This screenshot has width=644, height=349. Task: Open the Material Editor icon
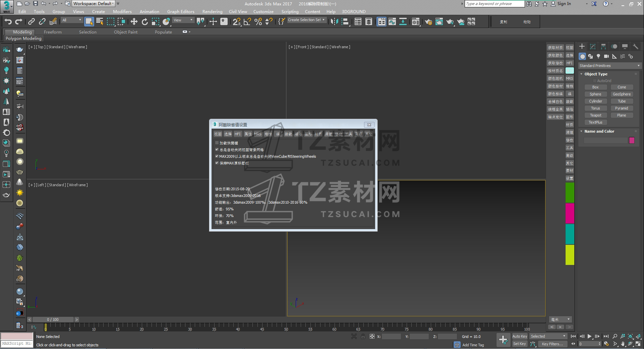(x=416, y=22)
